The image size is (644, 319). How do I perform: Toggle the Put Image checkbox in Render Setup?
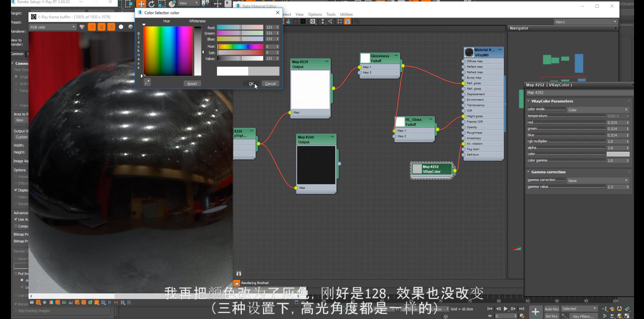coord(16,273)
